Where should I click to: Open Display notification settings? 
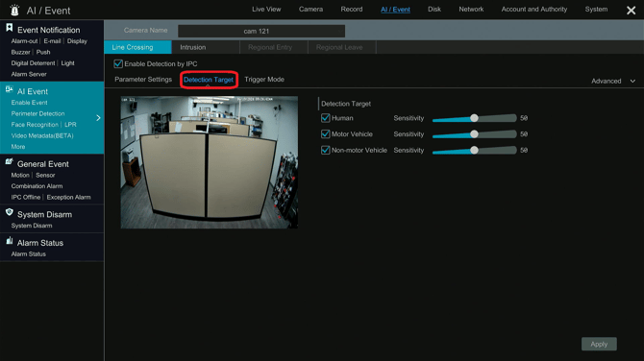(77, 41)
